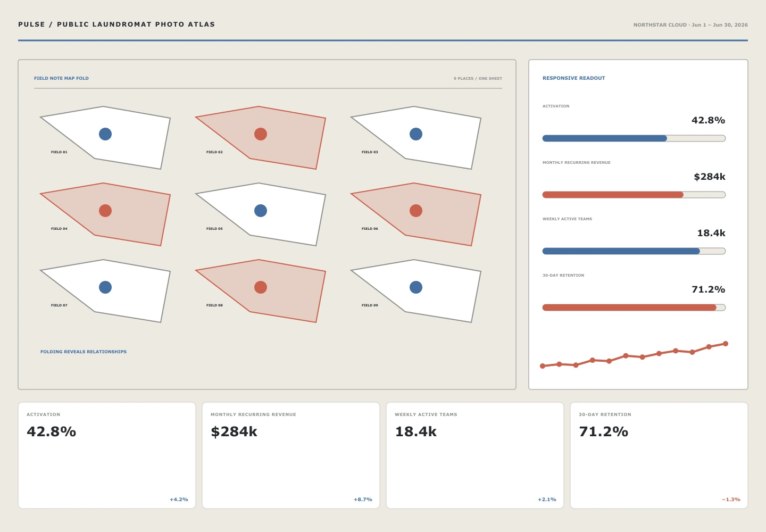The height and width of the screenshot is (532, 766).
Task: Click the "Field Note Map Fold" heading
Action: pyautogui.click(x=61, y=78)
